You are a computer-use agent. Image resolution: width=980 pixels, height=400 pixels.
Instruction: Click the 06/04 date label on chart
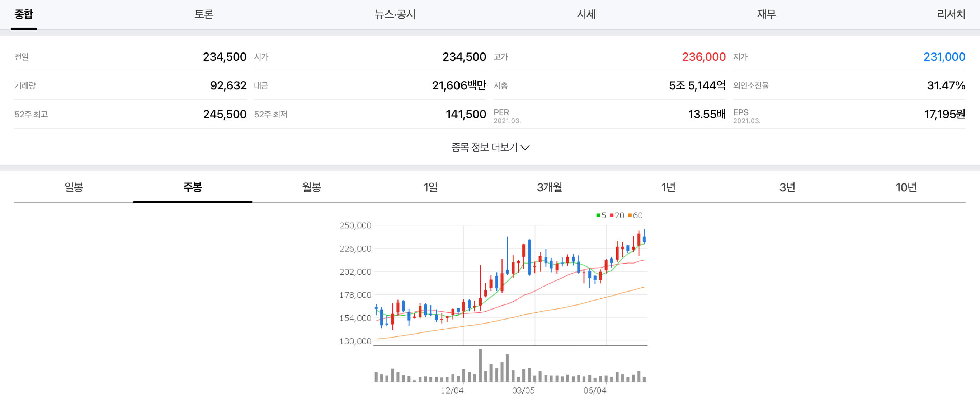click(595, 390)
